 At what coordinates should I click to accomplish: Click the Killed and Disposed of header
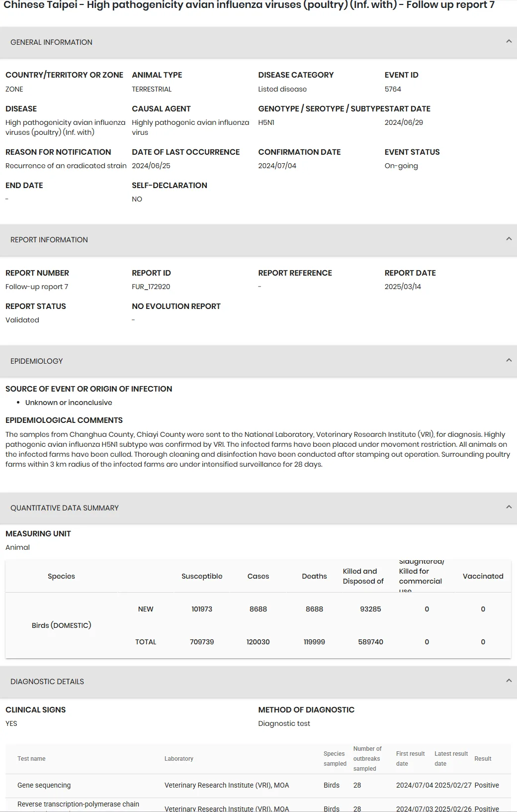tap(363, 576)
